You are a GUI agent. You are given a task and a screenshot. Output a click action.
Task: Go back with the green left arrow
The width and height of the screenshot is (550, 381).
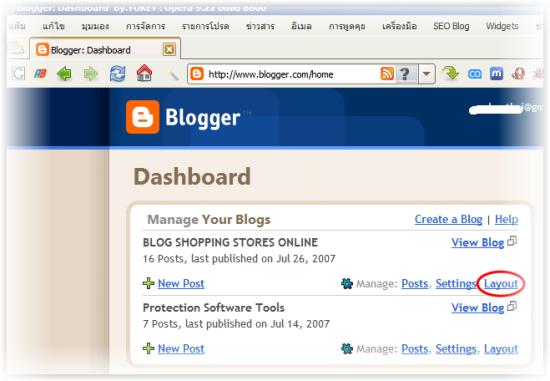tap(64, 74)
